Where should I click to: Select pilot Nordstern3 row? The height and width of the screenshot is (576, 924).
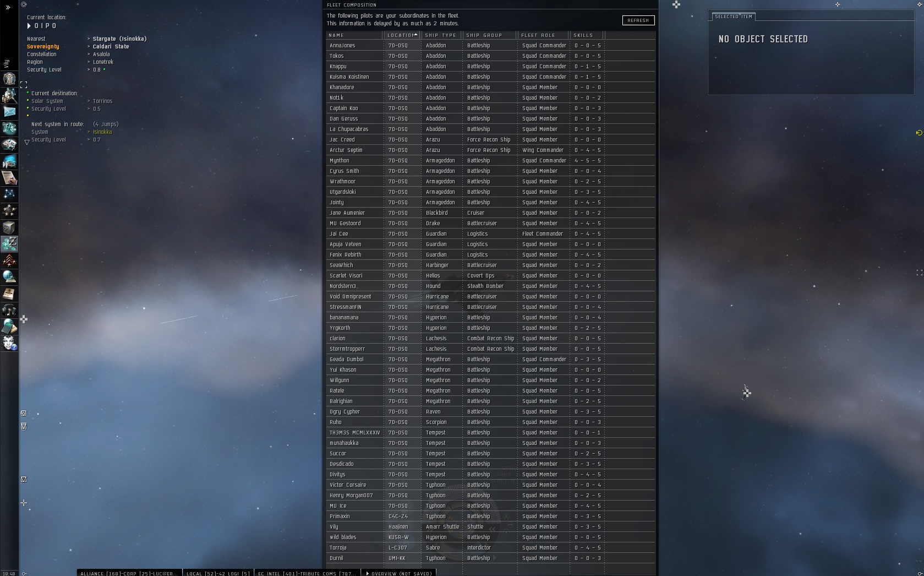coord(490,286)
